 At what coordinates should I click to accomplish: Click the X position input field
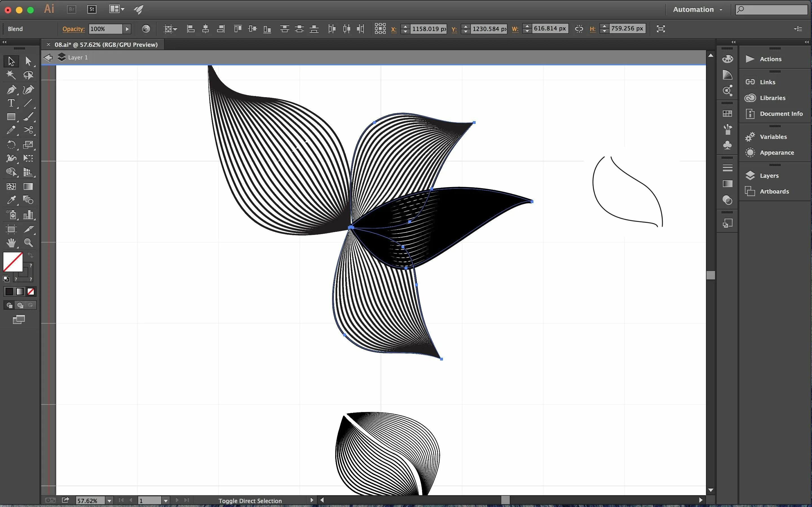[x=429, y=29]
